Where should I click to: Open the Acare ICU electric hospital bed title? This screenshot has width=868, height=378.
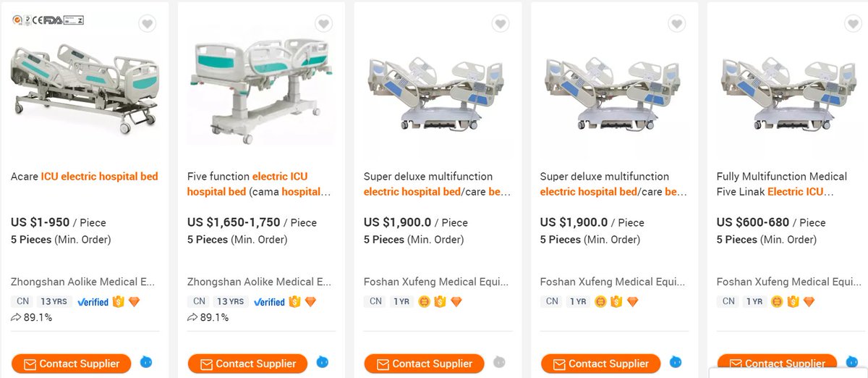(x=85, y=176)
